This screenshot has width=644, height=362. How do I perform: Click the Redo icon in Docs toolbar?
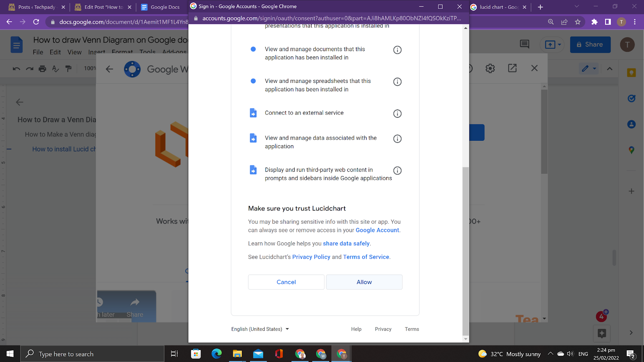(30, 69)
